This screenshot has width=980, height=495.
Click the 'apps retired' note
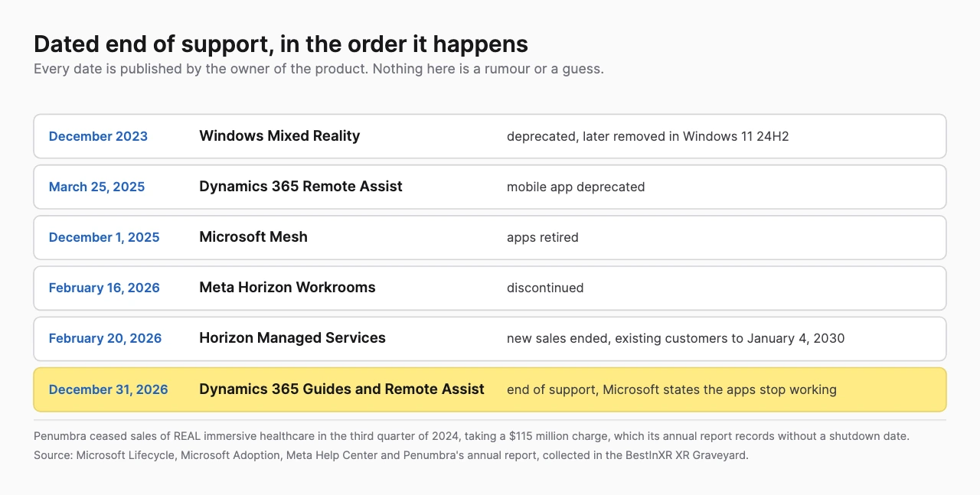tap(543, 237)
